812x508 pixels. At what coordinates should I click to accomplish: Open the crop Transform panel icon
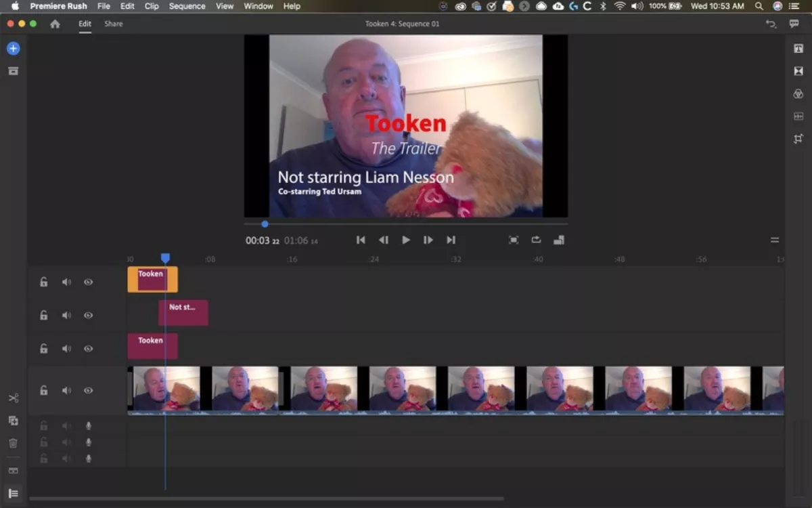pos(798,139)
